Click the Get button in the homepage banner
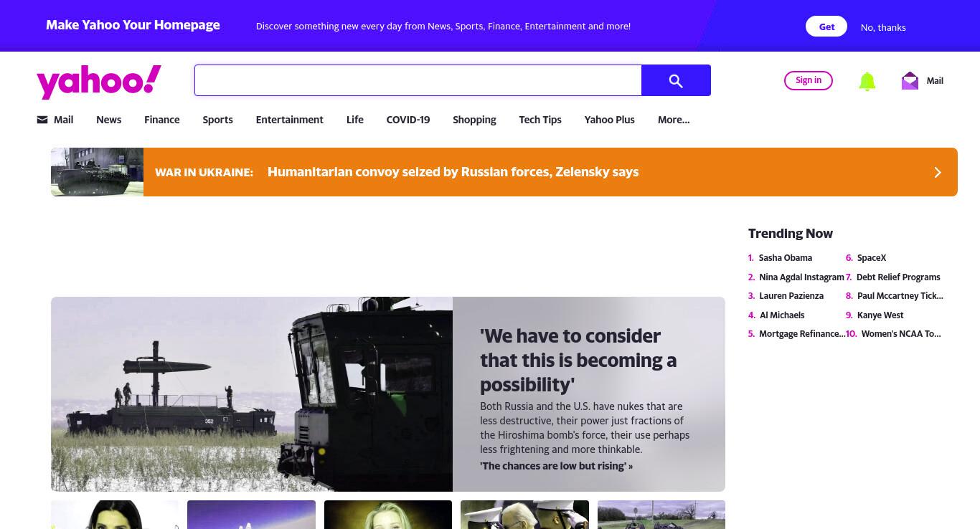 tap(826, 27)
